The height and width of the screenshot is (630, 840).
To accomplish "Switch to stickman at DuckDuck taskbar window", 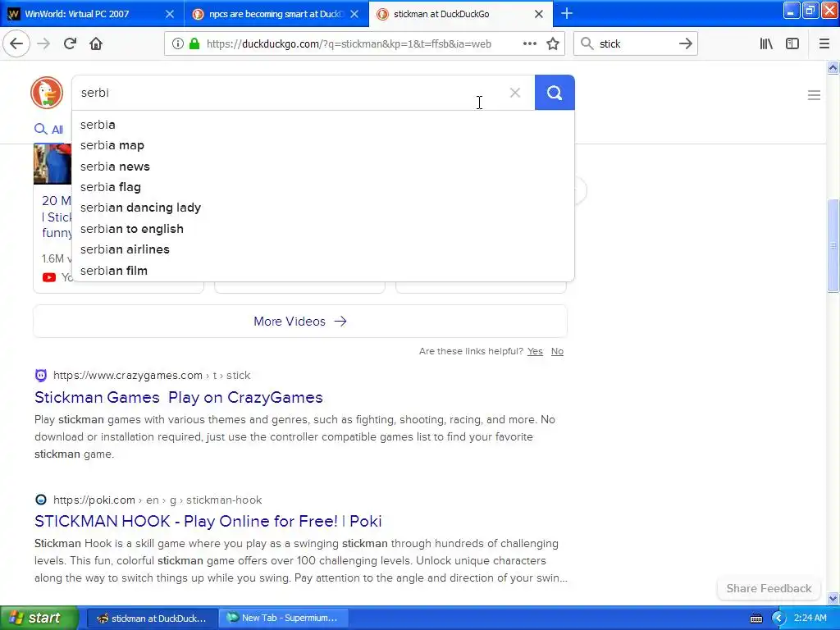I will point(152,619).
